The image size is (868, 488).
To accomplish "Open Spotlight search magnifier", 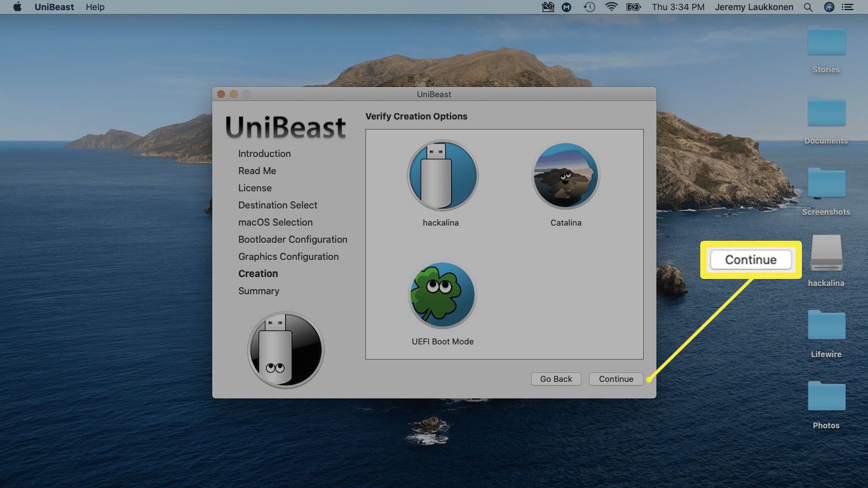I will pyautogui.click(x=808, y=7).
